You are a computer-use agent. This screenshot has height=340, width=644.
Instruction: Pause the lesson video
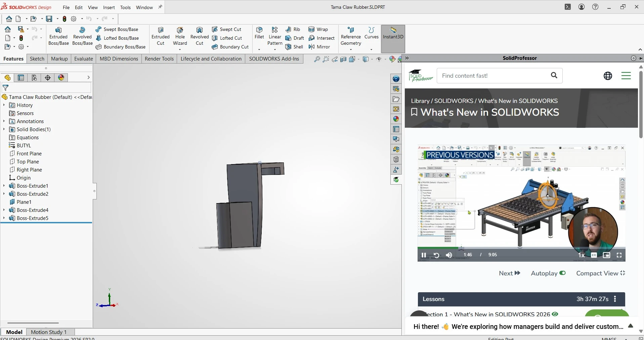[424, 255]
